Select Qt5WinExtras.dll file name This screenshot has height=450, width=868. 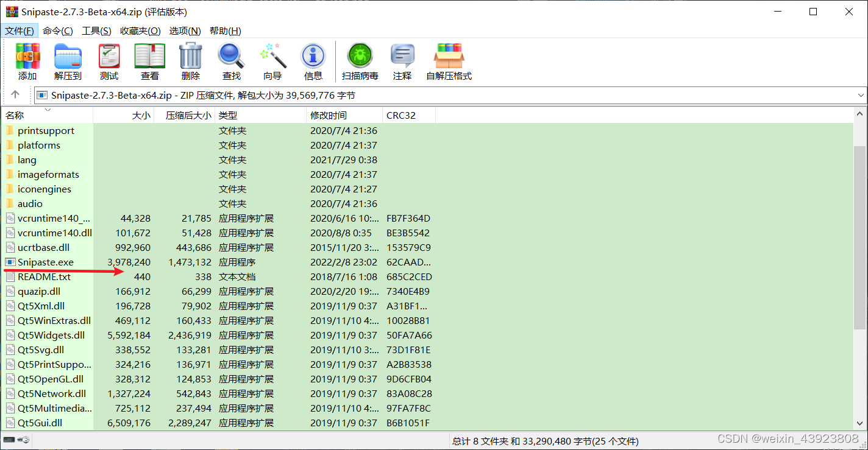(x=54, y=320)
